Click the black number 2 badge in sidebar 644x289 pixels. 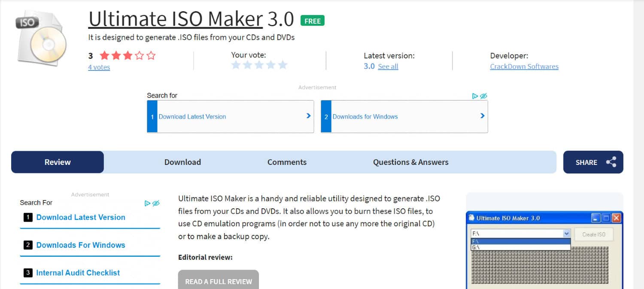tap(28, 245)
